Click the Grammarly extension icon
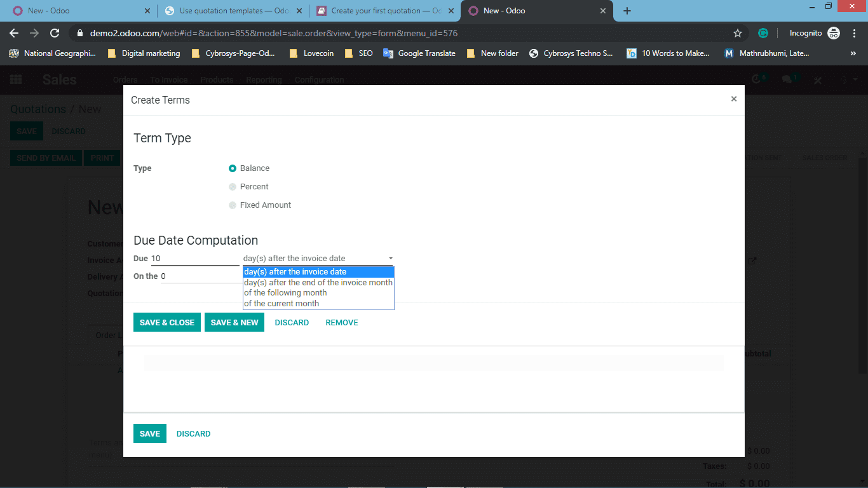868x488 pixels. (x=763, y=33)
